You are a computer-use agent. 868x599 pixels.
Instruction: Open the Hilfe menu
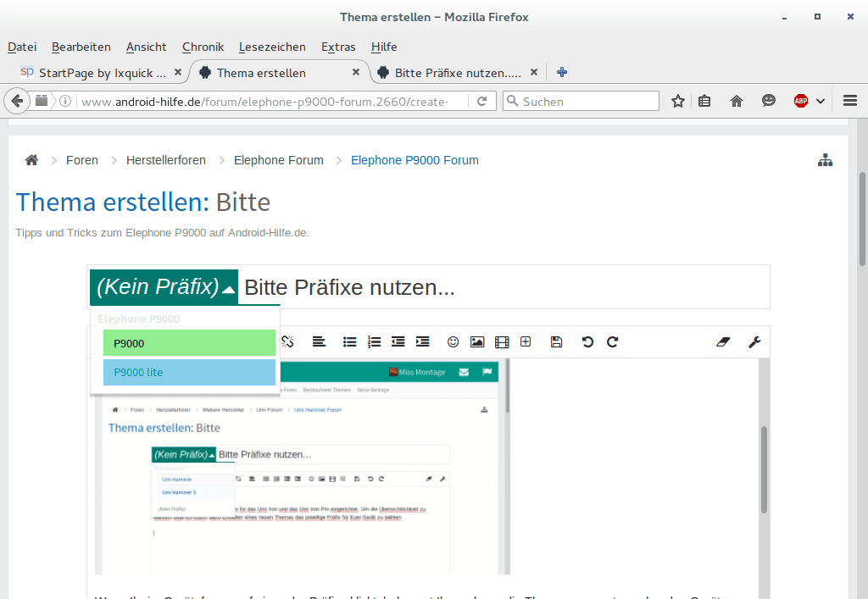point(384,47)
